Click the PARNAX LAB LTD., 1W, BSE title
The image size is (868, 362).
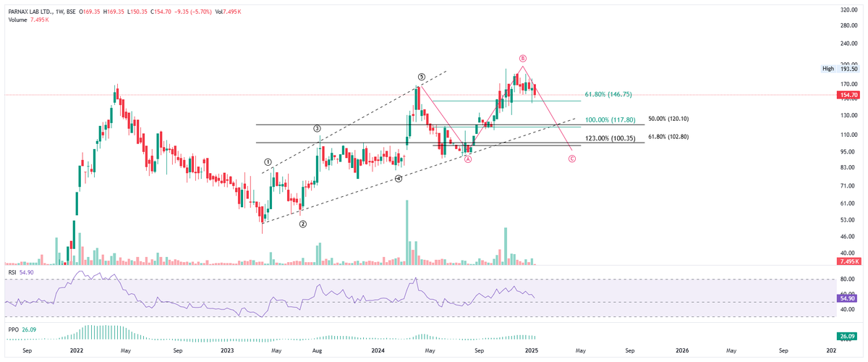click(x=43, y=12)
